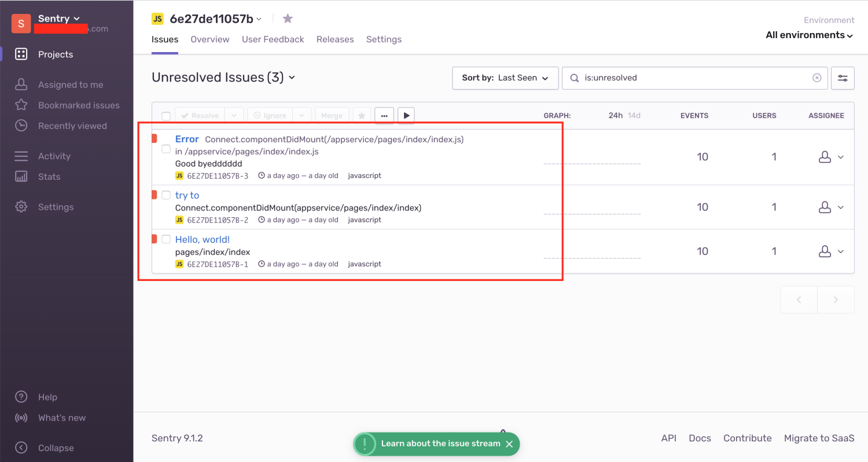Image resolution: width=868 pixels, height=462 pixels.
Task: Click the Recently viewed clock icon
Action: (21, 125)
